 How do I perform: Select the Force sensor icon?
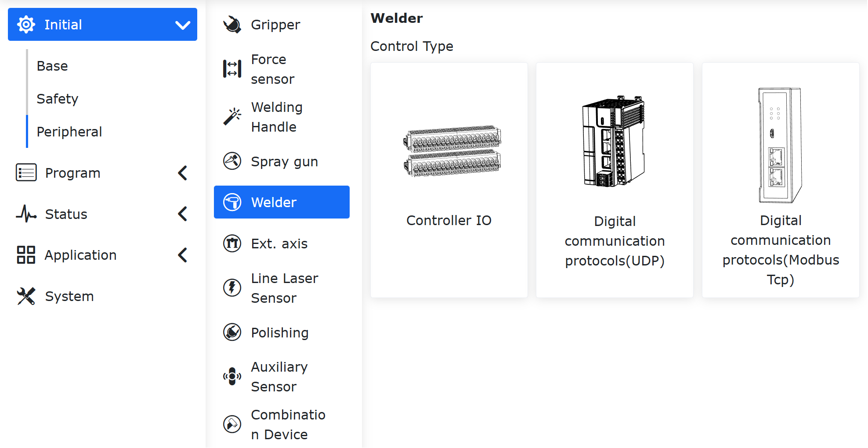pyautogui.click(x=232, y=69)
